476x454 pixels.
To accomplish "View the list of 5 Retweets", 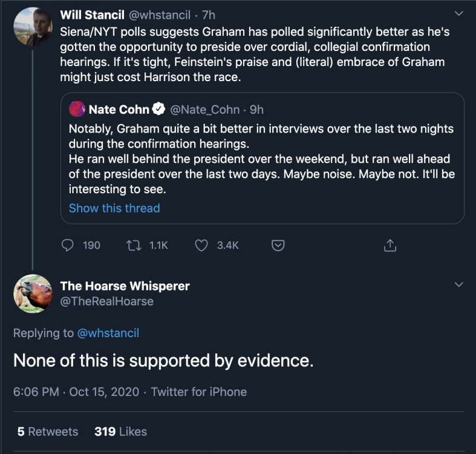I will (47, 432).
